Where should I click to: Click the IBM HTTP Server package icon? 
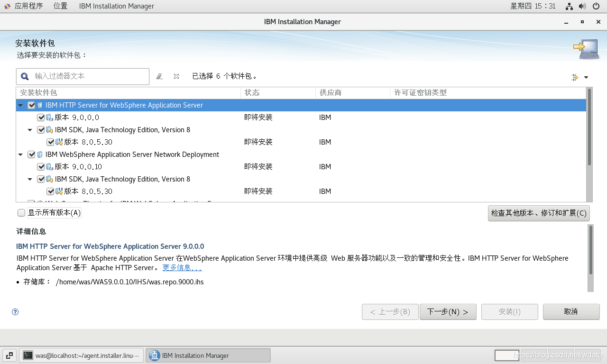click(40, 105)
